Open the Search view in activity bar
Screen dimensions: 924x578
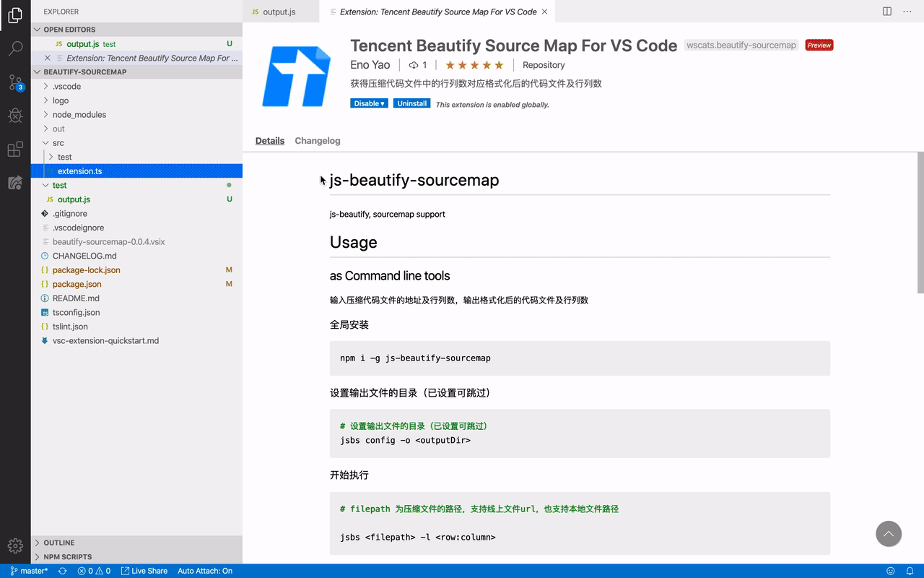[15, 49]
